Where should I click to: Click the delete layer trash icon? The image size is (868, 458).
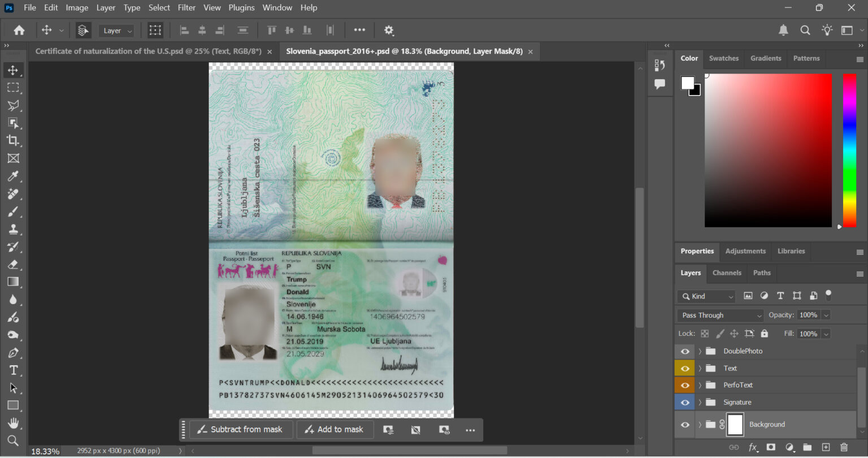coord(844,447)
